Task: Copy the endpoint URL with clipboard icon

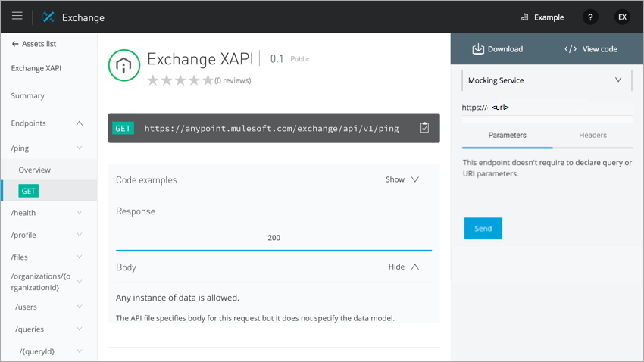Action: pyautogui.click(x=424, y=128)
